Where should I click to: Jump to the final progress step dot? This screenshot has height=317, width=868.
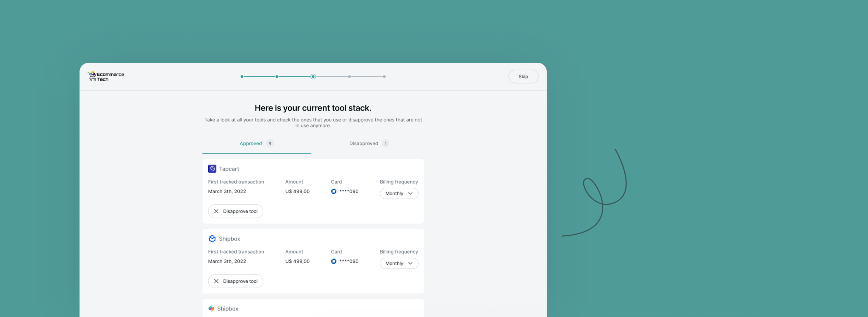point(384,77)
